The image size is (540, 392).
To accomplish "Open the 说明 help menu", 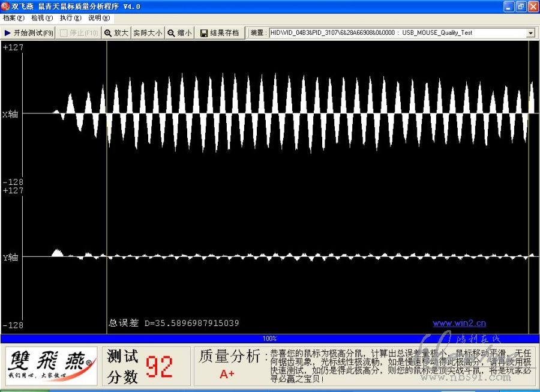I will pos(98,18).
